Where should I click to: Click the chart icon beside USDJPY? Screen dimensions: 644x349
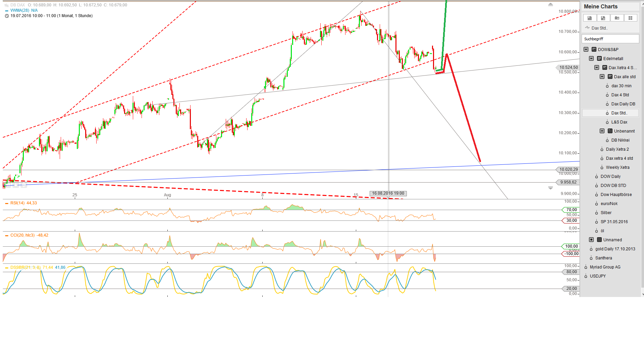tap(586, 276)
